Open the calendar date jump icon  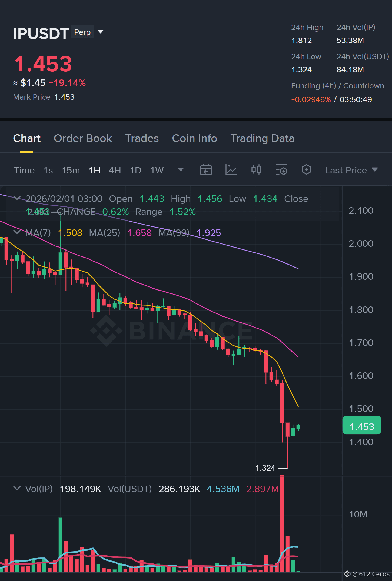coord(206,170)
